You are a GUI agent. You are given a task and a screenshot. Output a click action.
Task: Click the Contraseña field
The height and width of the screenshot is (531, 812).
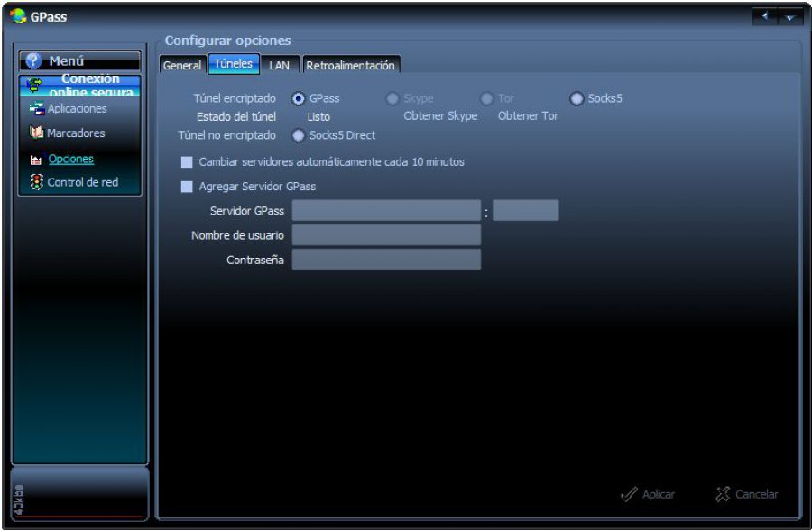coord(386,260)
